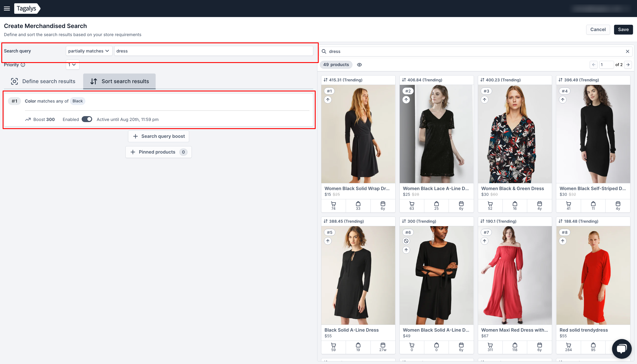Pin product #7 with up arrow
The width and height of the screenshot is (637, 364).
pos(484,241)
